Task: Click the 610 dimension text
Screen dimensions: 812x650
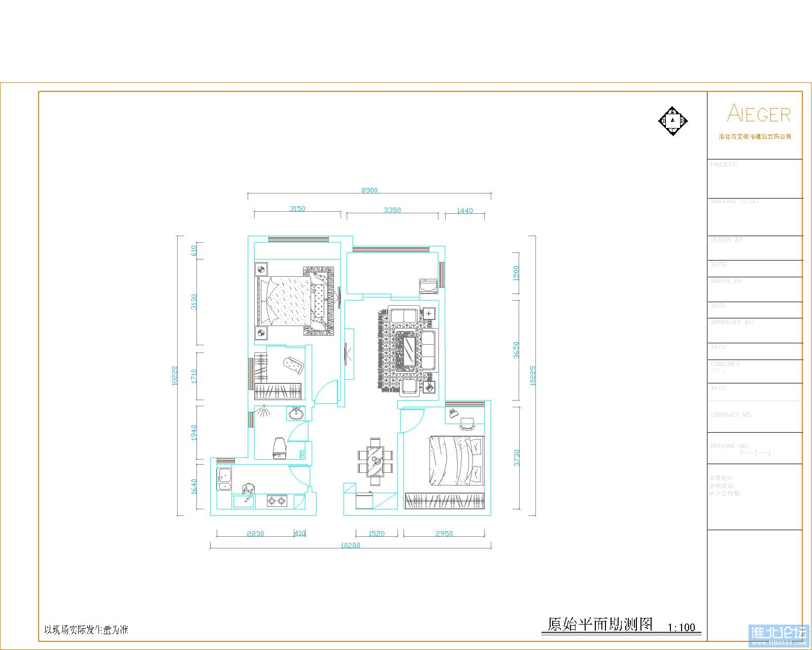Action: (193, 251)
